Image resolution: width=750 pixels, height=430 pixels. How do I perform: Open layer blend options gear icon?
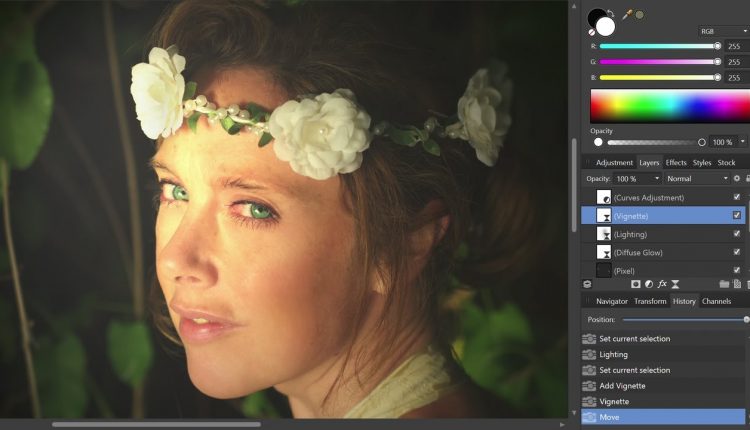click(x=737, y=178)
